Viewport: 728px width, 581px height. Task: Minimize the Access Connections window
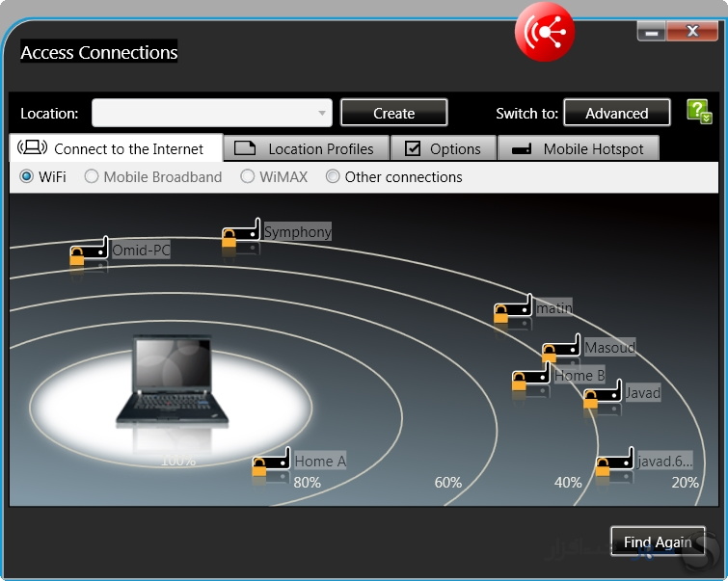[652, 32]
